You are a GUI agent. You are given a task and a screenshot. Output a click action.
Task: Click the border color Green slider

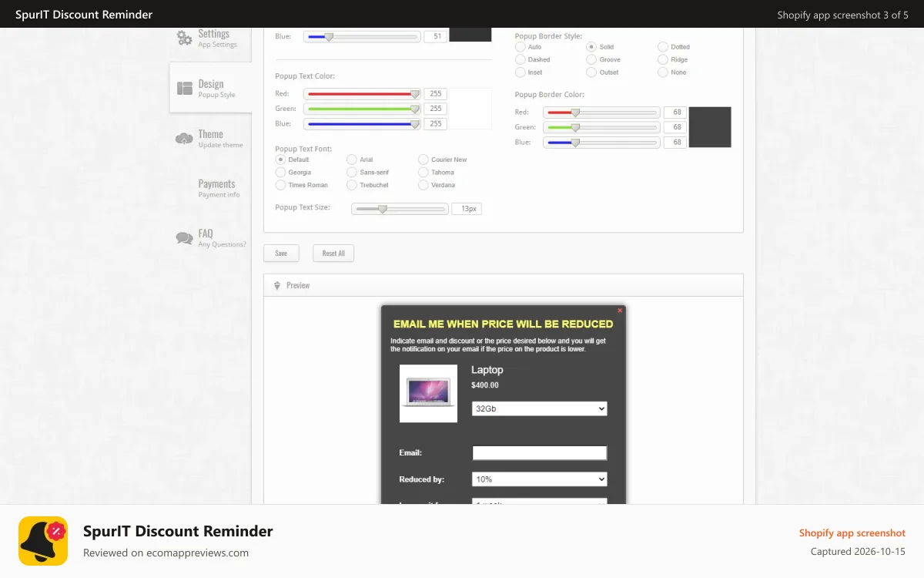tap(601, 127)
